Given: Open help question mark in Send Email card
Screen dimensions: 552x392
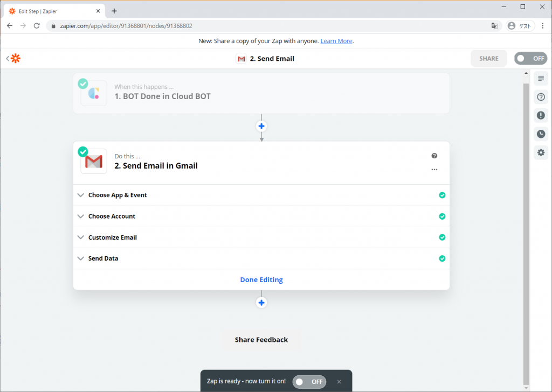Looking at the screenshot, I should 434,156.
